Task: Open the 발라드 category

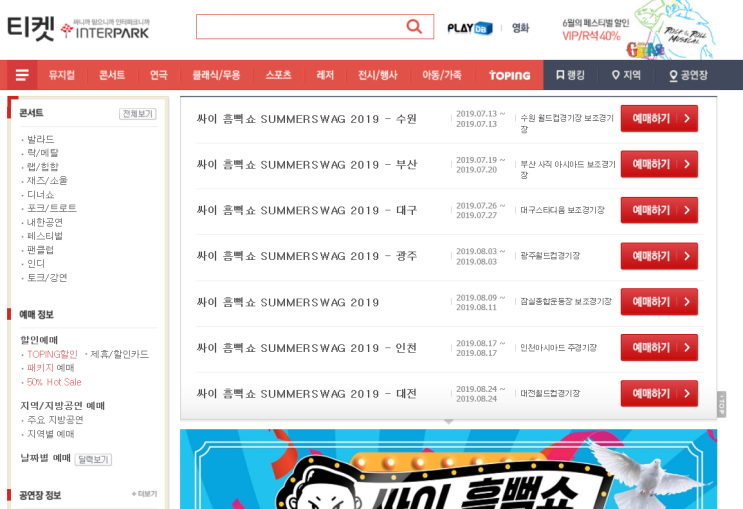Action: (x=40, y=139)
